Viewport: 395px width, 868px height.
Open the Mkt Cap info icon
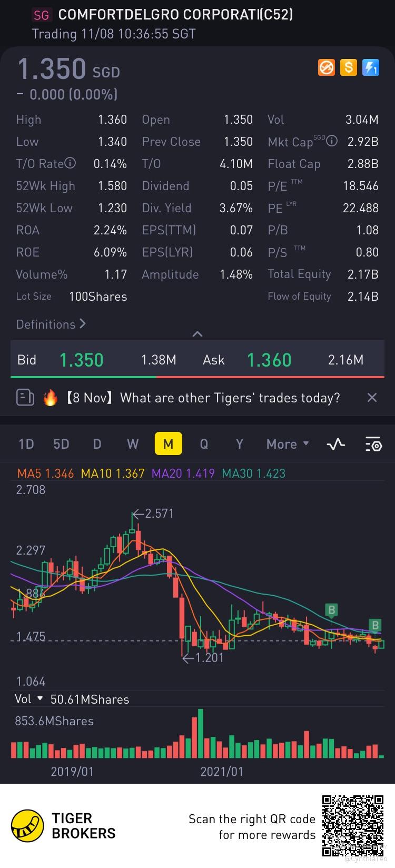click(332, 141)
